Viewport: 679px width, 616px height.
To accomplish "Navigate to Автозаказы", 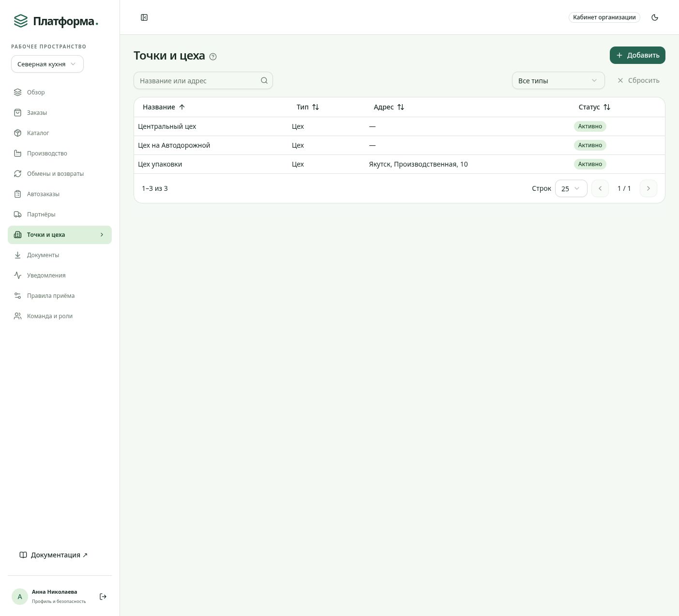I will coord(60,194).
